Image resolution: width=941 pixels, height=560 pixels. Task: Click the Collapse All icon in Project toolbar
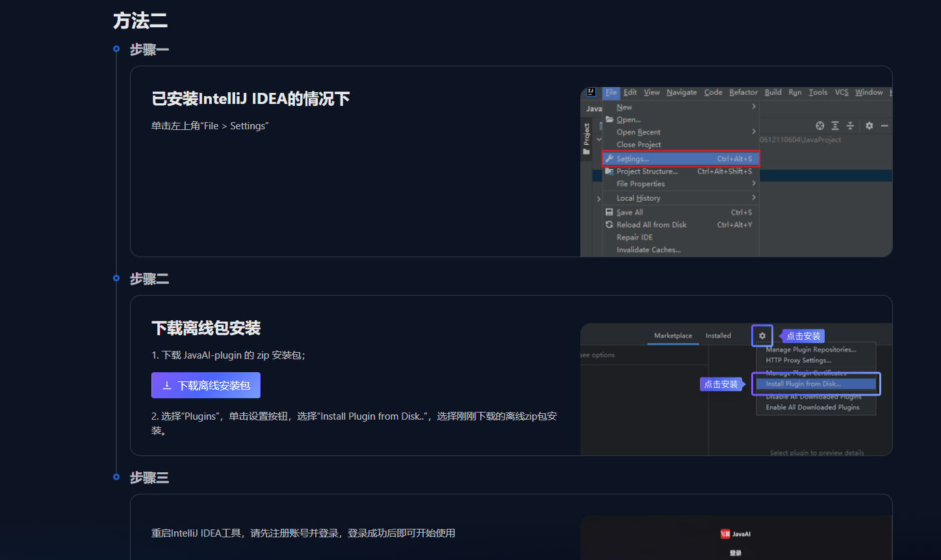[x=850, y=125]
